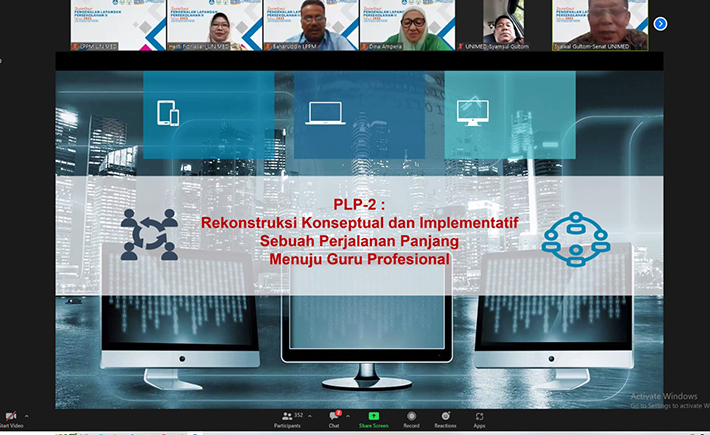
Task: Open the Zoom Apps button
Action: [479, 420]
